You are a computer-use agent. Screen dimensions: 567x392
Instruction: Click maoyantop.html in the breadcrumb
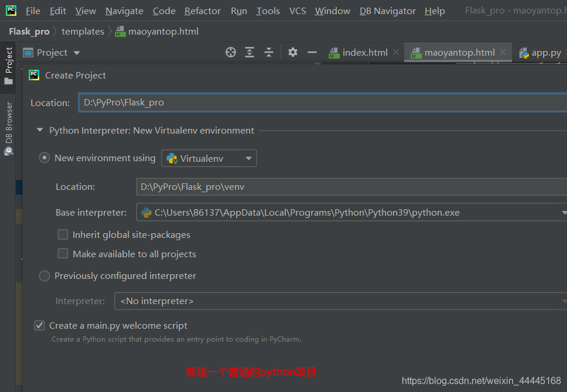pos(163,32)
